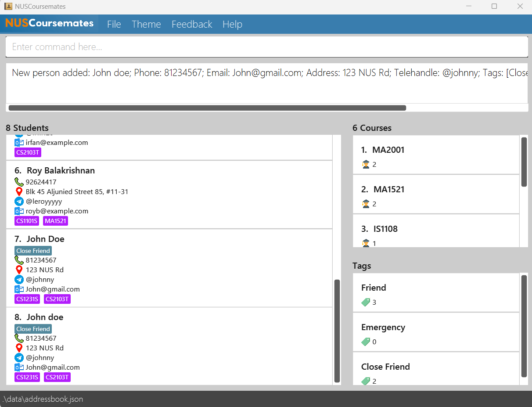This screenshot has width=532, height=407.
Task: Click the 6 Courses heading
Action: (x=372, y=128)
